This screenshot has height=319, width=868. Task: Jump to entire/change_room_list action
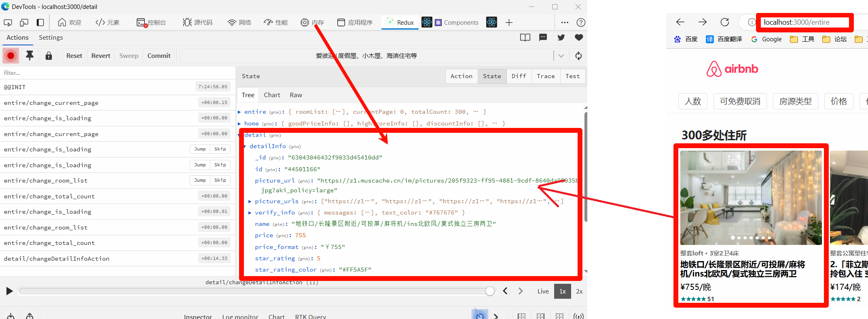(x=200, y=181)
